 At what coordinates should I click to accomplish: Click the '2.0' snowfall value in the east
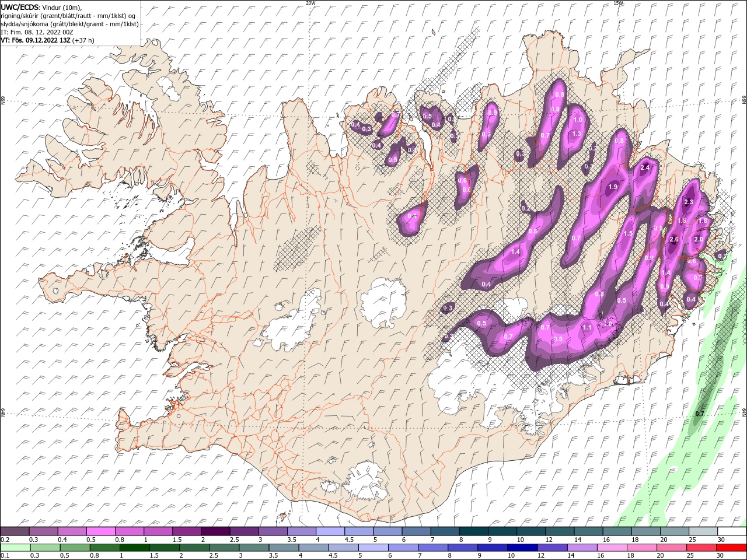pos(698,240)
